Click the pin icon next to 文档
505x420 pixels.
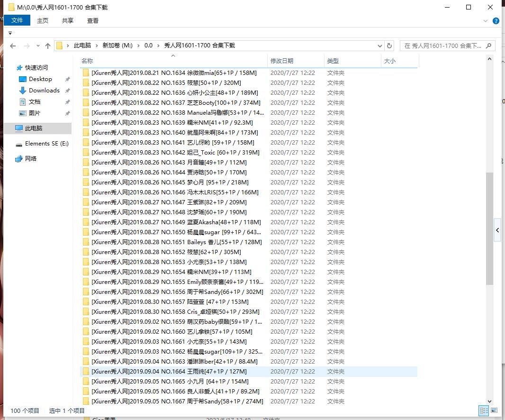coord(67,102)
